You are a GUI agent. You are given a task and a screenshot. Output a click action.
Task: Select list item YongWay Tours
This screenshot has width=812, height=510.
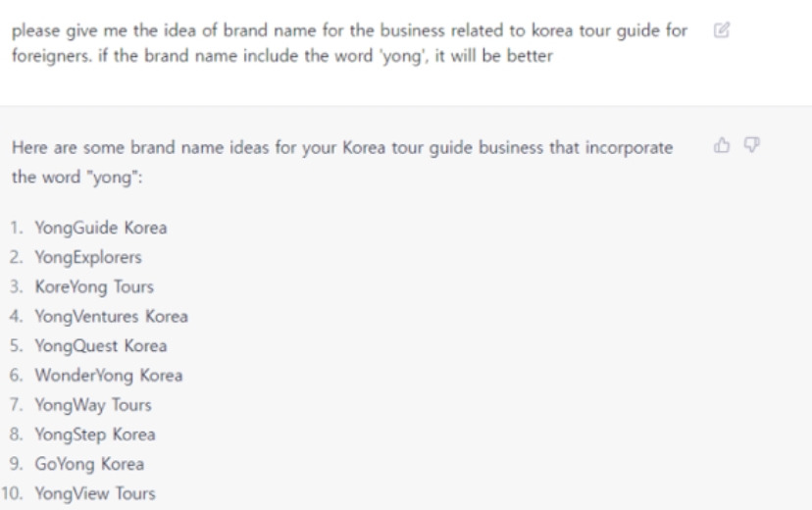point(93,405)
